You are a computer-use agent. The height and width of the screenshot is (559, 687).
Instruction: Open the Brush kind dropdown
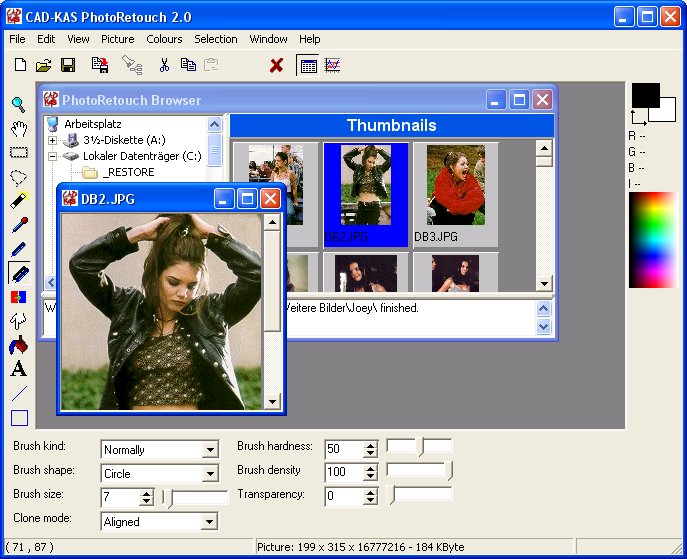click(210, 450)
